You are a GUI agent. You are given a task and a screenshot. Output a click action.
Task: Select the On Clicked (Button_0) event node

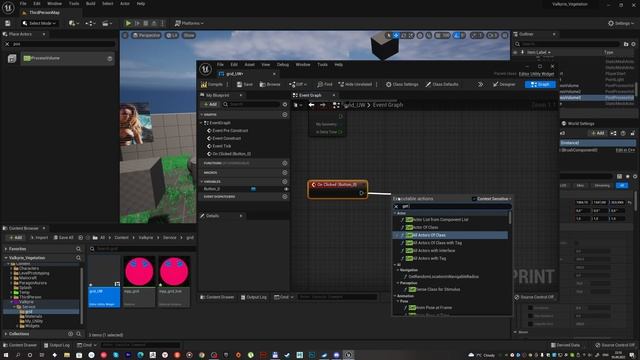[x=338, y=189]
